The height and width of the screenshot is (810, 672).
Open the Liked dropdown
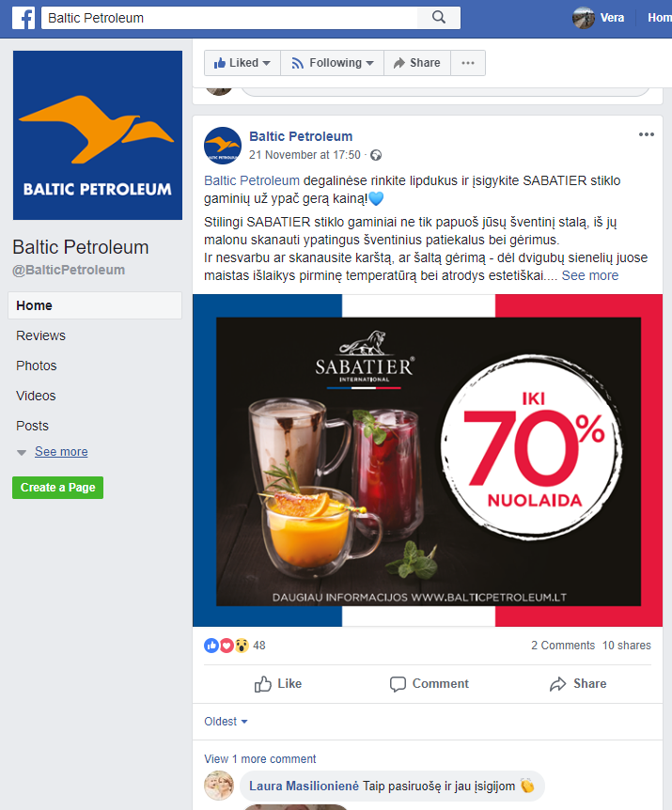[242, 63]
